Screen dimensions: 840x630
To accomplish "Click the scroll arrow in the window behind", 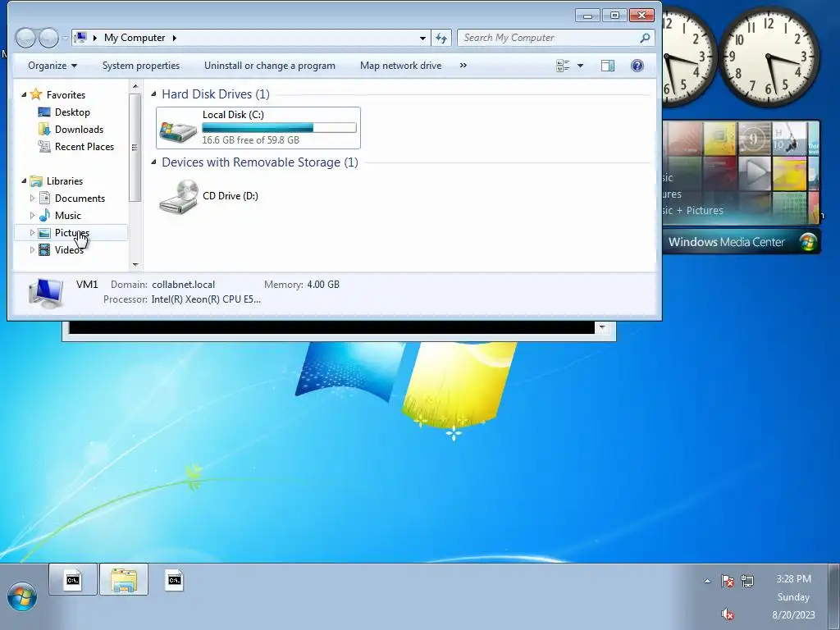I will [x=602, y=327].
